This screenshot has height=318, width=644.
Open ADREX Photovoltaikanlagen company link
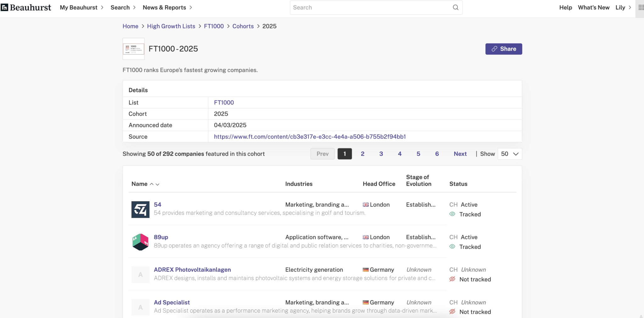(192, 270)
